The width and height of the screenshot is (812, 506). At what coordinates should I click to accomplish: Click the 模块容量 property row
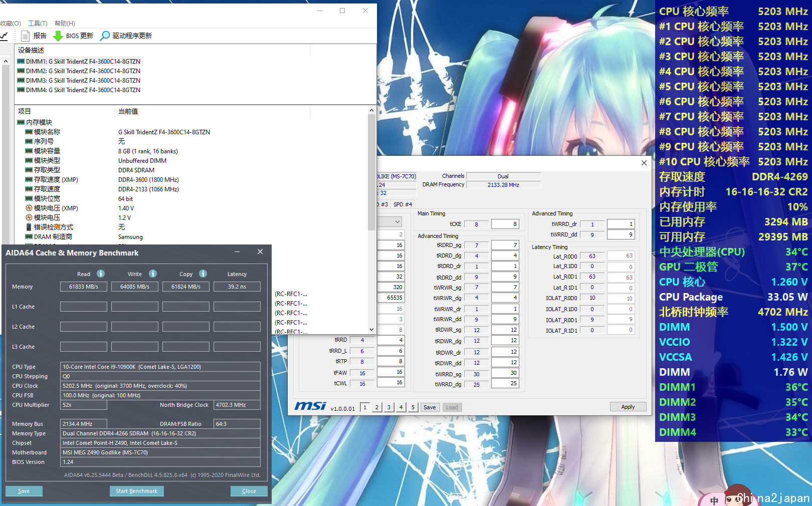pos(190,151)
